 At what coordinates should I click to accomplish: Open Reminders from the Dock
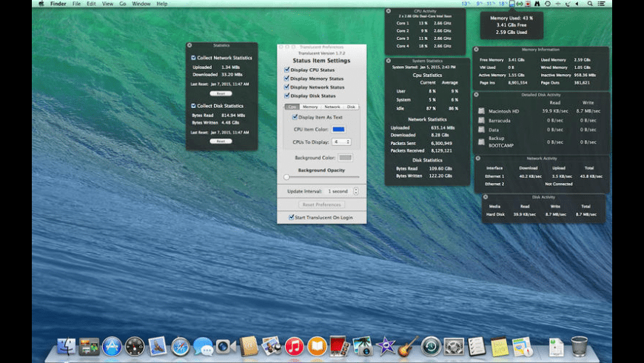477,347
